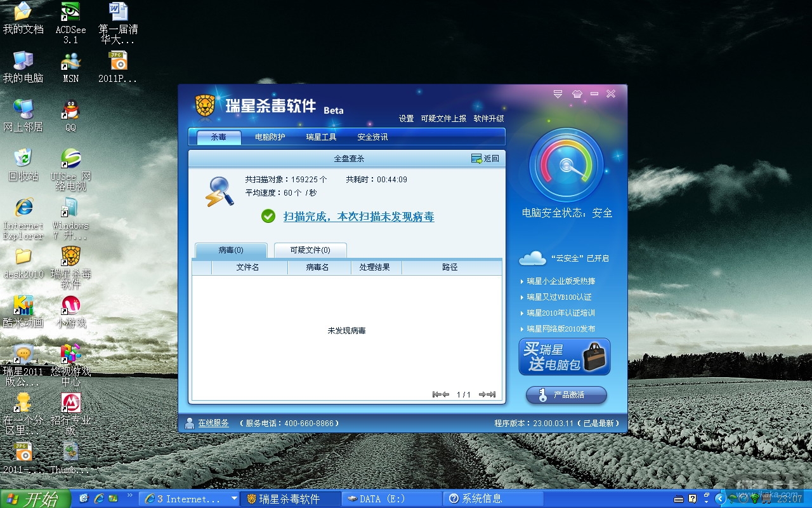The image size is (812, 508).
Task: Expand the 3 Internet... taskbar group dropdown
Action: pyautogui.click(x=234, y=499)
